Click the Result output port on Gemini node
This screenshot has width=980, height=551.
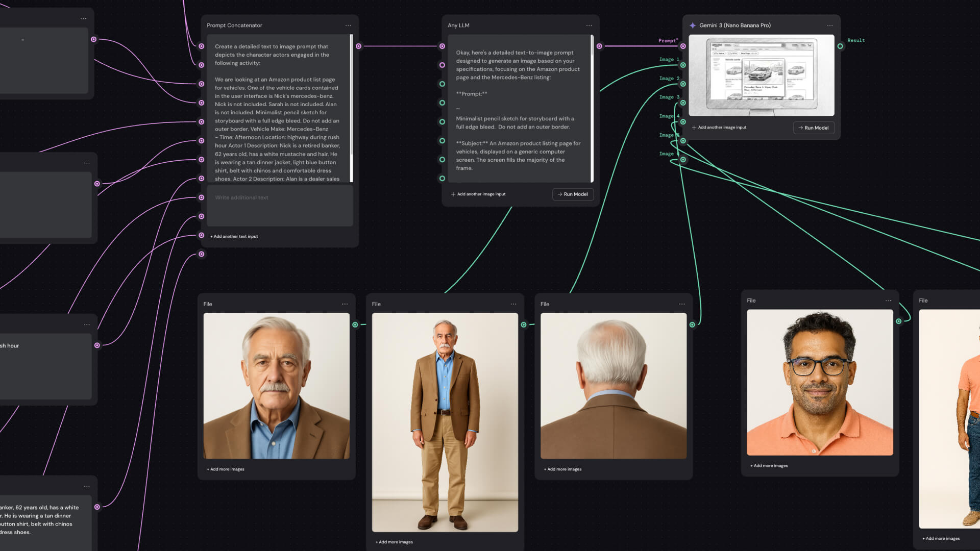tap(840, 46)
